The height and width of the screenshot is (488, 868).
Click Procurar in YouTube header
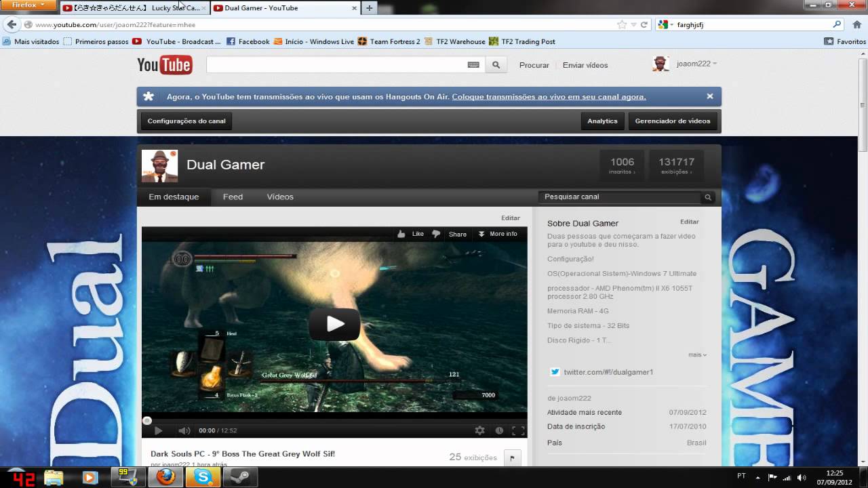coord(534,65)
